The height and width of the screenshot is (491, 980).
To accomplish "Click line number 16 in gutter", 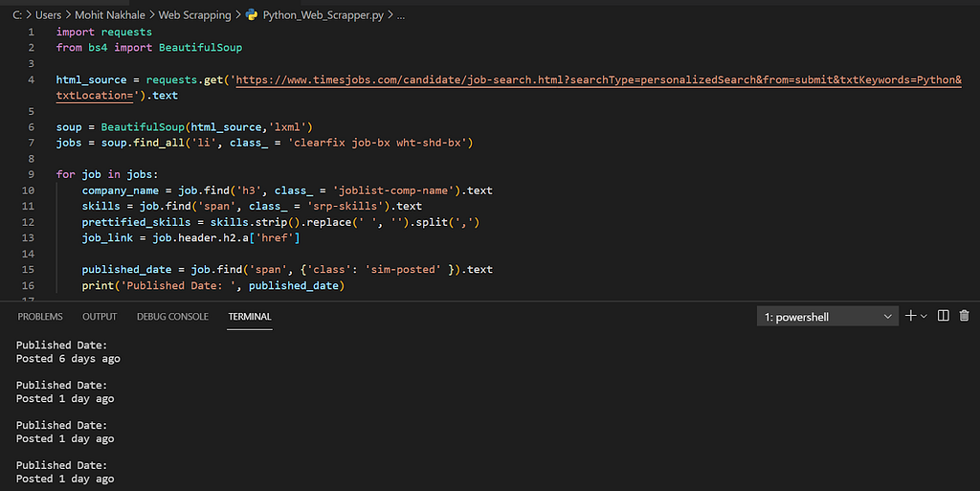I will point(28,285).
